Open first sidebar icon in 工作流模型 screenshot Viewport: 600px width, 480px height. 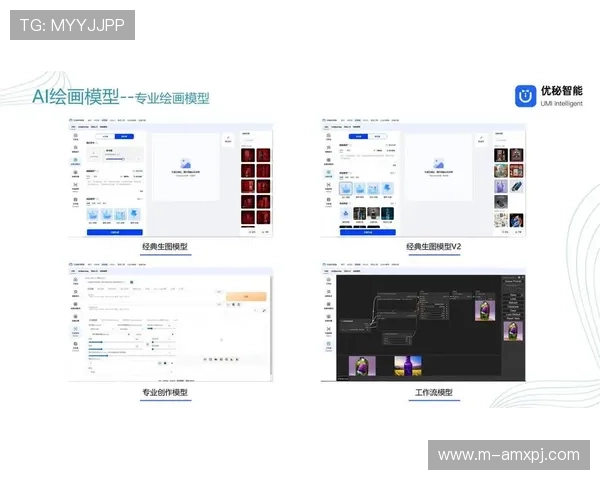pos(329,281)
